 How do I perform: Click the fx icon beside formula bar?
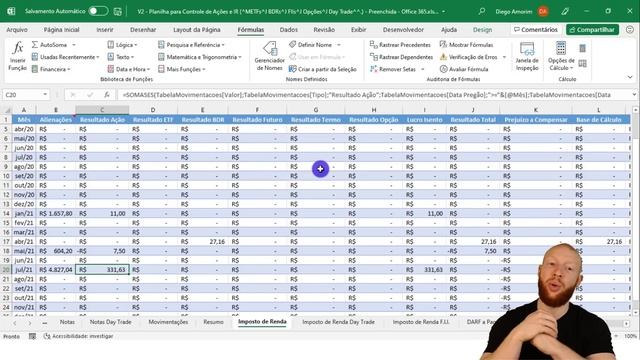click(x=107, y=95)
